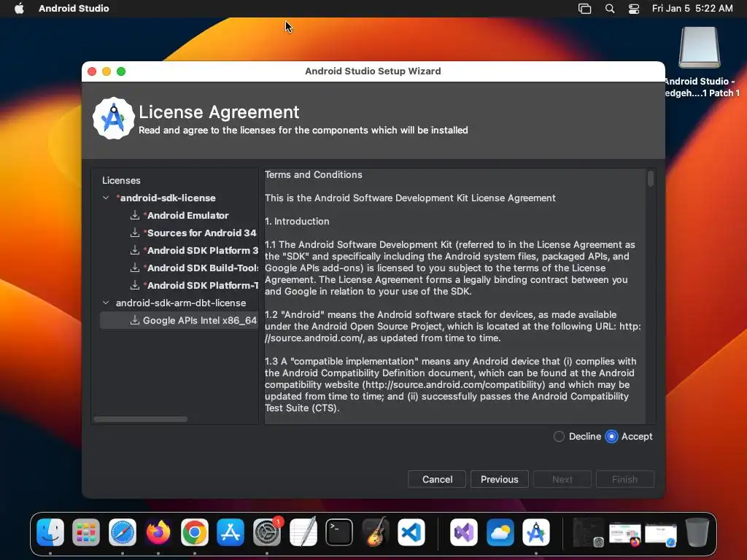747x560 pixels.
Task: Open purple Visual Studio from the dock
Action: click(464, 532)
